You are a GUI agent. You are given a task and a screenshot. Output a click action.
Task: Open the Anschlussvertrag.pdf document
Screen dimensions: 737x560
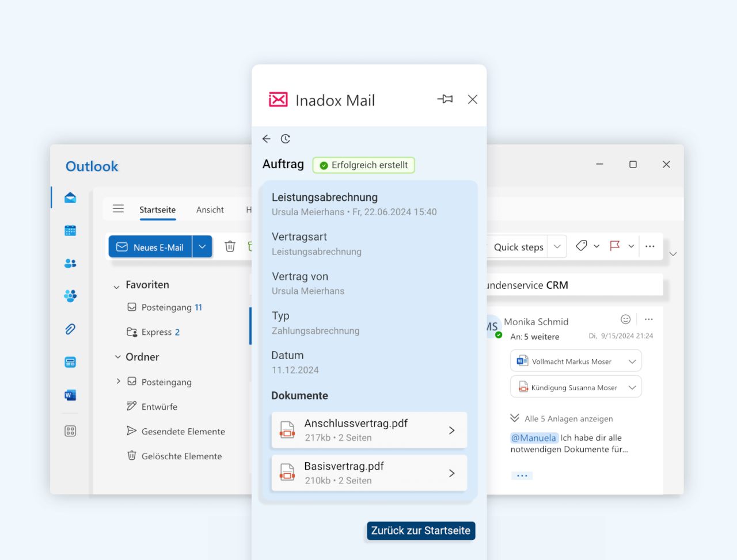369,430
